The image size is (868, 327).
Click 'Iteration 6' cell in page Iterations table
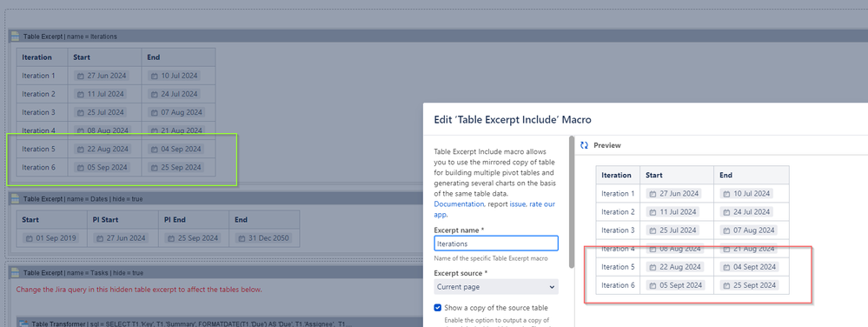pos(42,167)
